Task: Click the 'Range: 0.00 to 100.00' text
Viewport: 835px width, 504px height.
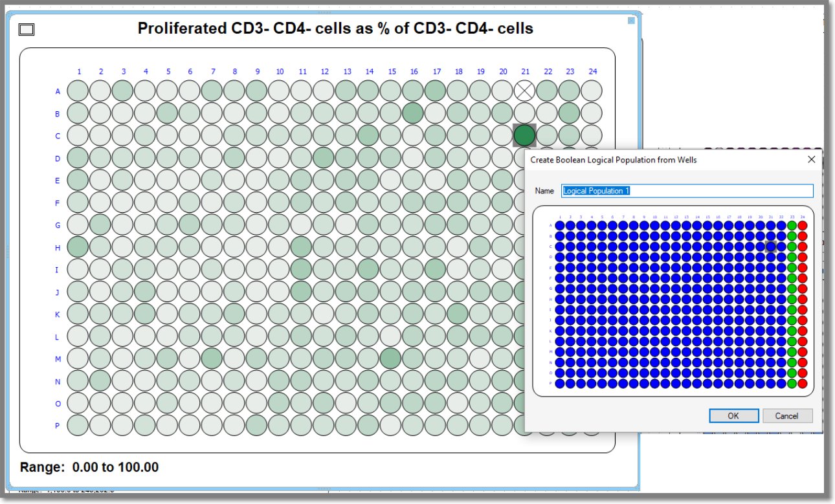Action: 89,467
